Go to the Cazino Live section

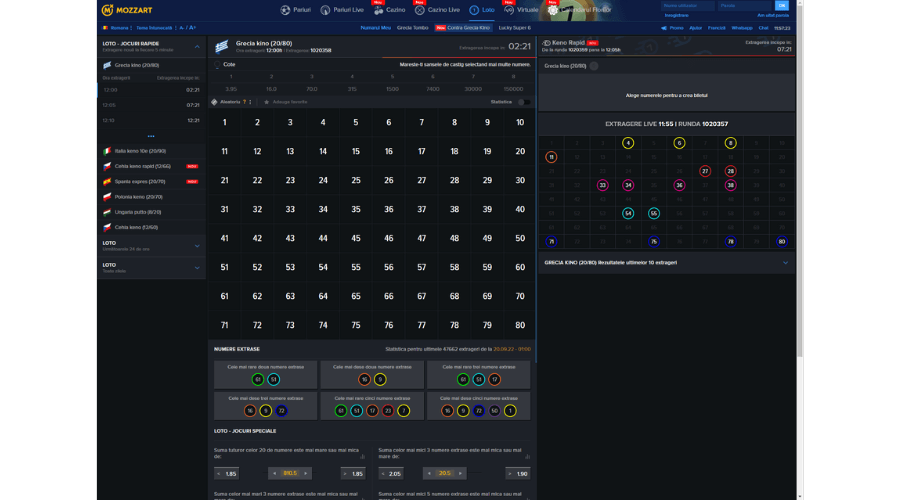tap(437, 10)
